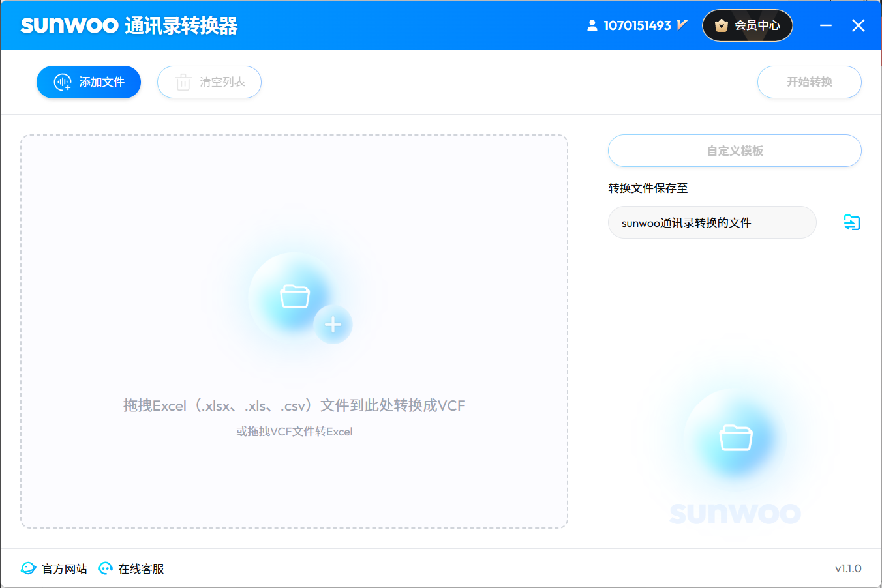Click the large folder icon in the right panel
Screen dimensions: 882x588
click(x=736, y=437)
